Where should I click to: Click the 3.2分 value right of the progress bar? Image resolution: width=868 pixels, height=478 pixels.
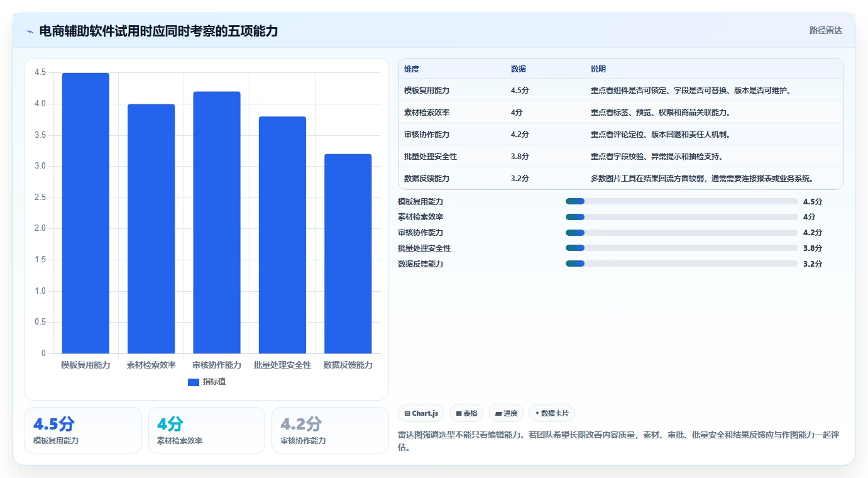coord(813,264)
